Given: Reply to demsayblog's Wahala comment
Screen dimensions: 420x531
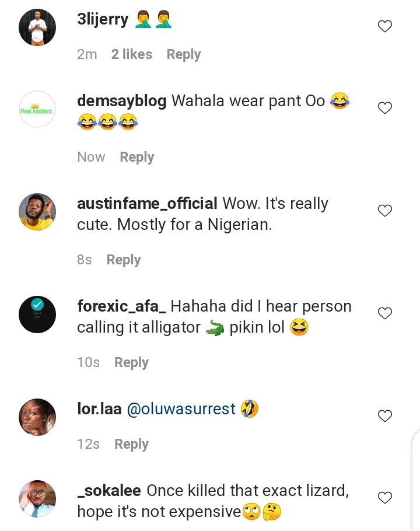Looking at the screenshot, I should pyautogui.click(x=136, y=157).
